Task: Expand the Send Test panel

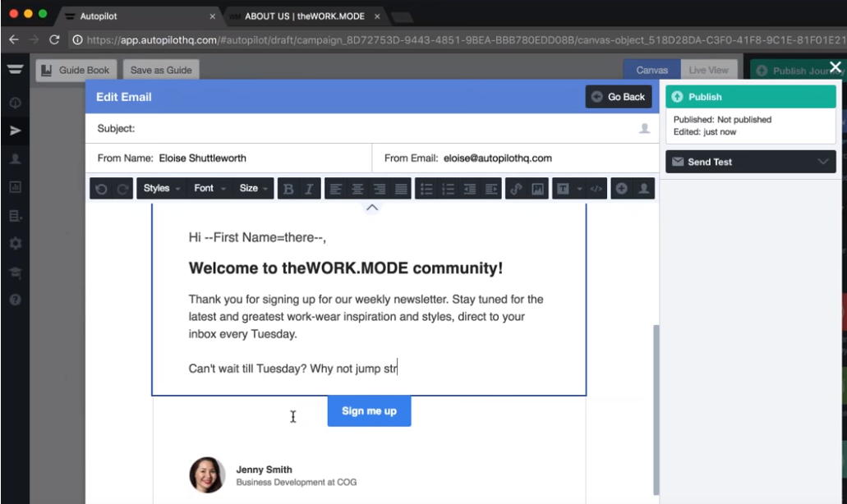Action: pyautogui.click(x=751, y=162)
